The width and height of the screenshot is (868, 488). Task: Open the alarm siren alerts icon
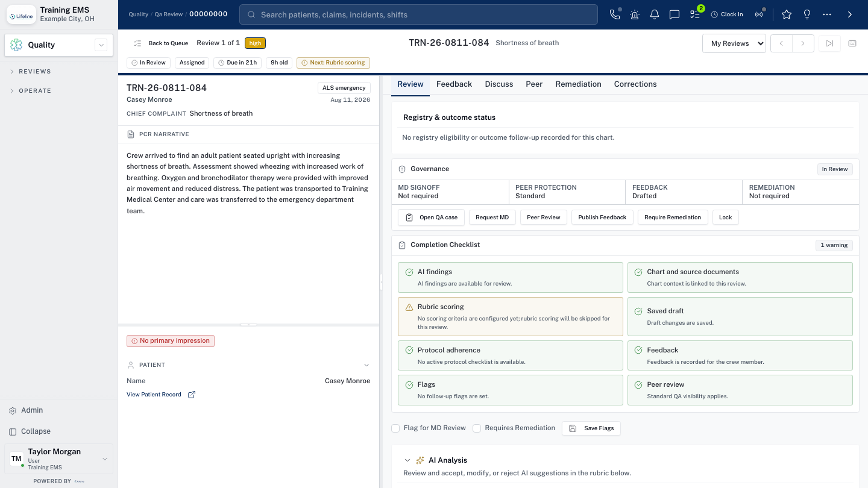[x=635, y=14]
